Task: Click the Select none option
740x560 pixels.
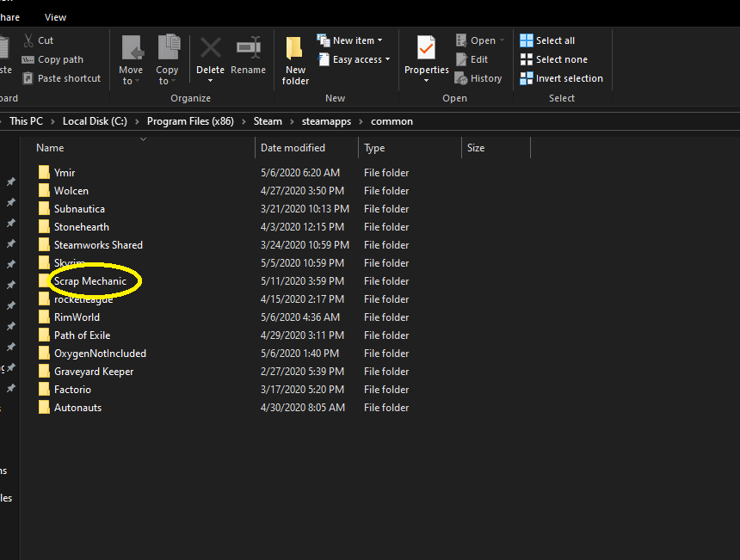Action: pos(552,59)
